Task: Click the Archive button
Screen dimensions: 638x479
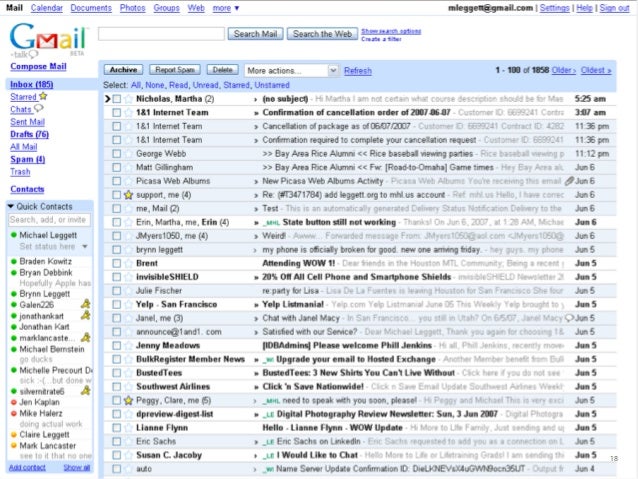Action: (123, 70)
